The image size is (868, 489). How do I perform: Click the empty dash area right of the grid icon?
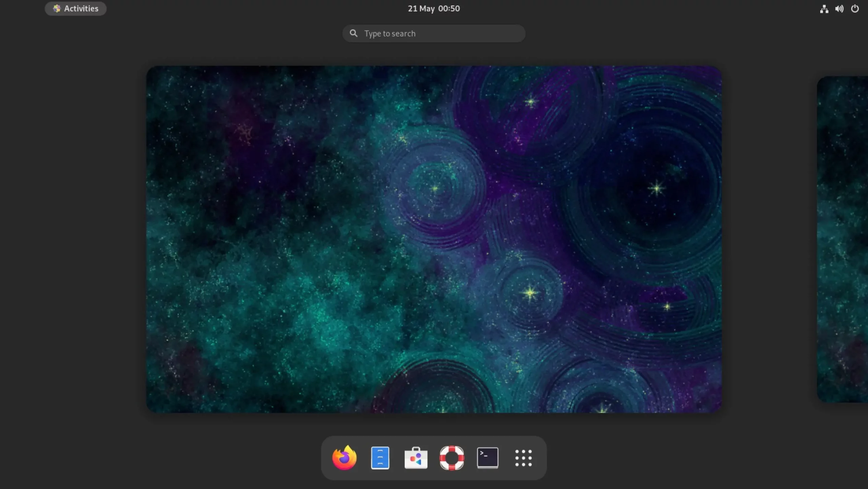(x=540, y=458)
